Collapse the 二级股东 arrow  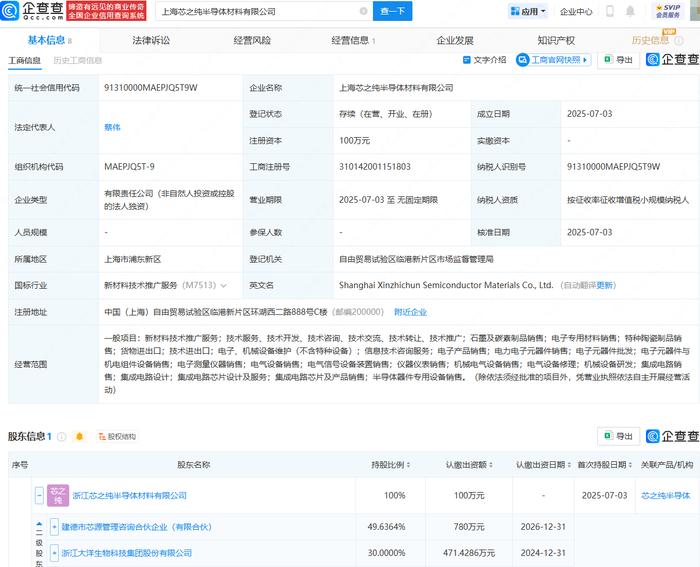pos(39,525)
